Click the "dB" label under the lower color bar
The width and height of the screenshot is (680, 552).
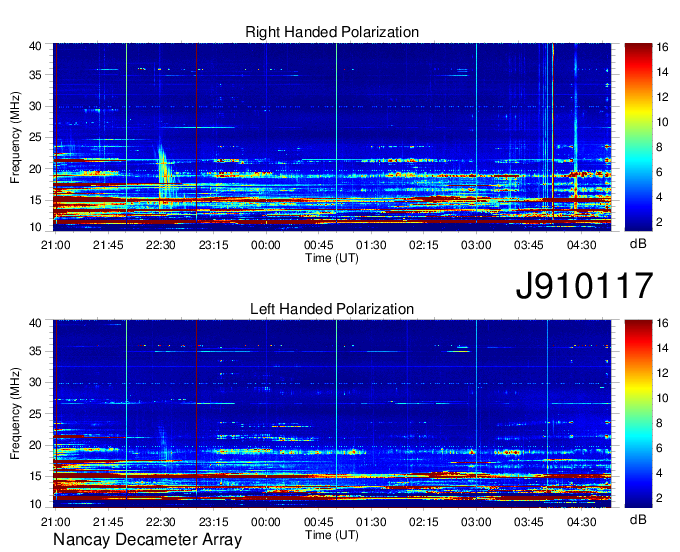[638, 519]
